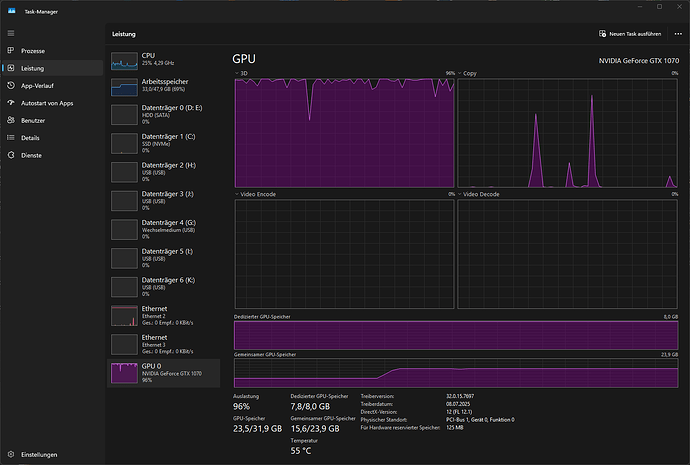Select Datenträger 1 (C:) SSD entry

click(x=163, y=143)
